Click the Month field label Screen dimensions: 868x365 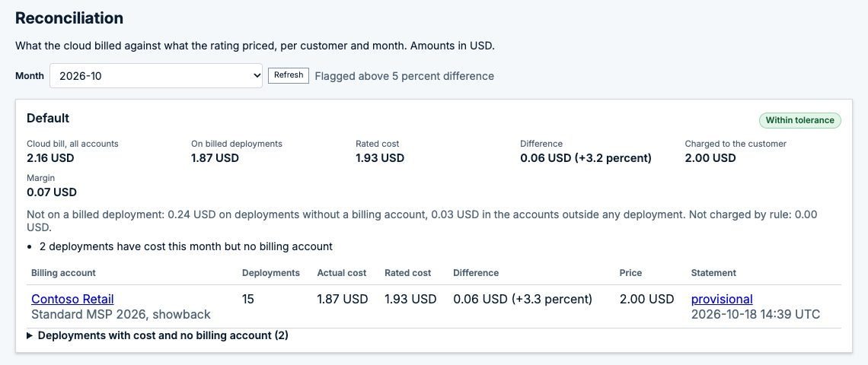click(30, 76)
